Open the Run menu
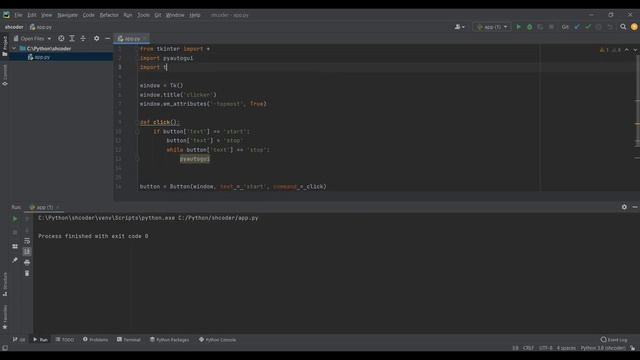The image size is (640, 360). [128, 15]
